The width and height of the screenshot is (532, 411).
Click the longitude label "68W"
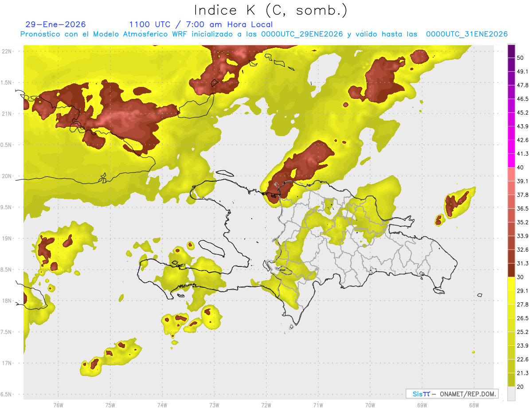point(474,405)
